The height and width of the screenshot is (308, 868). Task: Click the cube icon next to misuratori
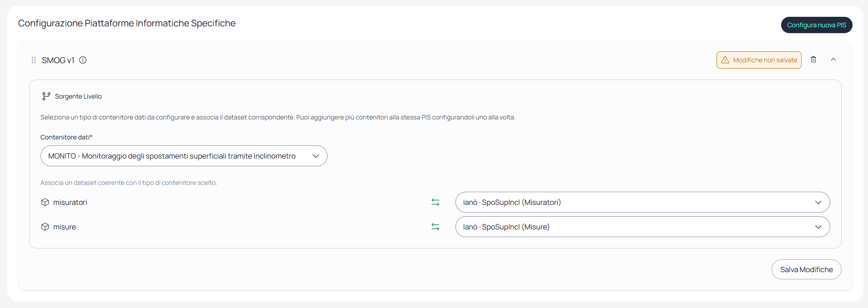tap(45, 202)
